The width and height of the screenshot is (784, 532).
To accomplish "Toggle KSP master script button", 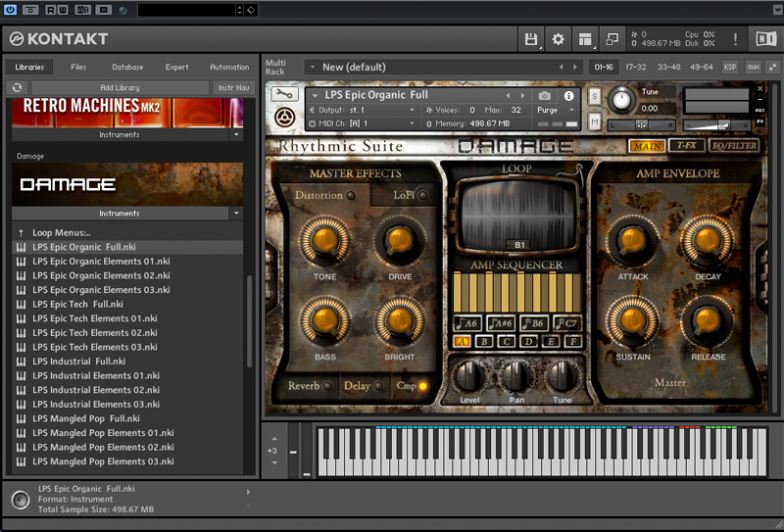I will coord(730,67).
